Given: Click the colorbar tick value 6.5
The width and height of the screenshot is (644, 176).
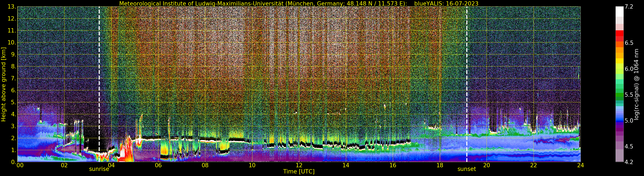Looking at the screenshot, I should click(x=629, y=43).
